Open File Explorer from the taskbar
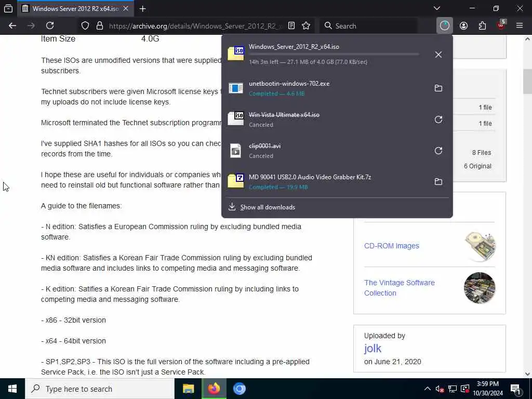The height and width of the screenshot is (399, 532). coord(188,389)
